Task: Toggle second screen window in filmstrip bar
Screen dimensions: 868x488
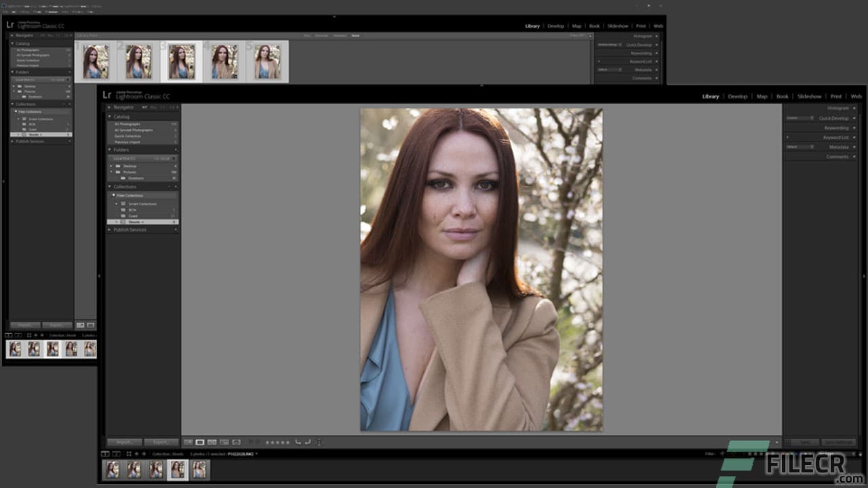Action: pos(115,453)
